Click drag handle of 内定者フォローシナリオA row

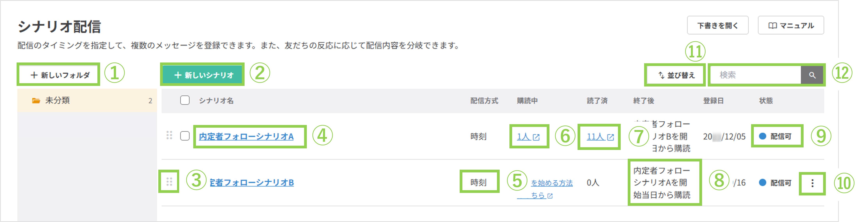point(169,136)
